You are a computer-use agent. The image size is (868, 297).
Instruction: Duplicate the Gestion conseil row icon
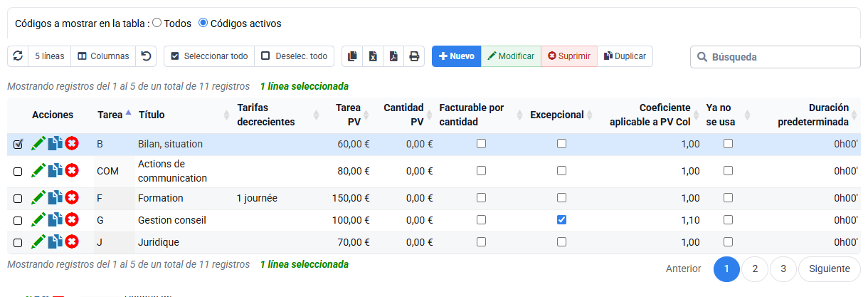[x=55, y=220]
